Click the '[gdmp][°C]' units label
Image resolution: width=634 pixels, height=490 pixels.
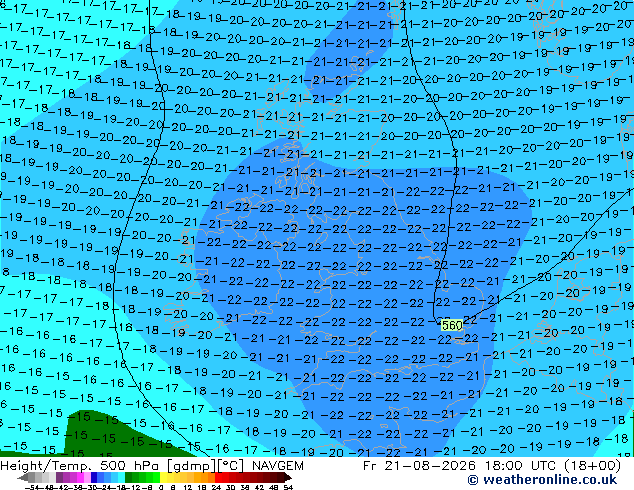205,466
